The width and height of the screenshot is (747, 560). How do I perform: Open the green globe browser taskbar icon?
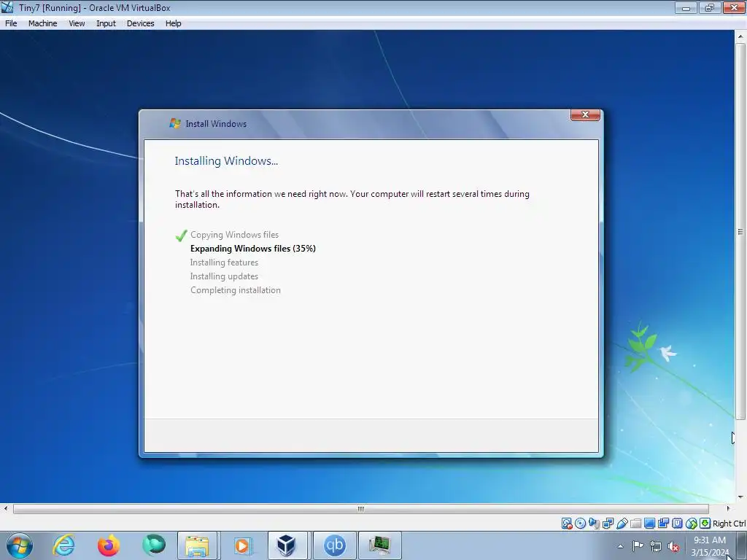tap(153, 545)
